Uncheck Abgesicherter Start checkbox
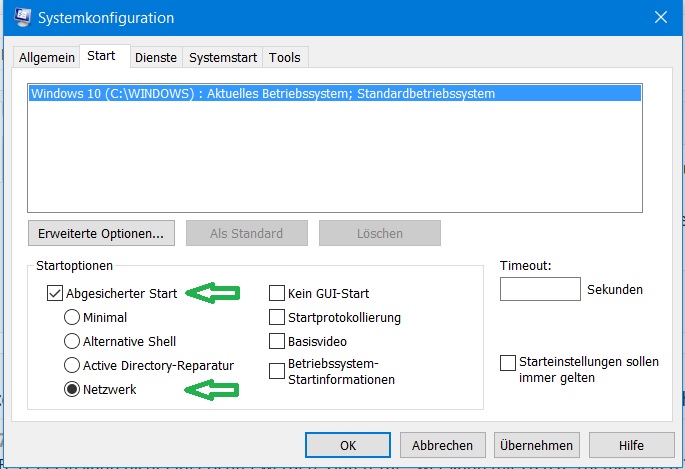 tap(55, 293)
